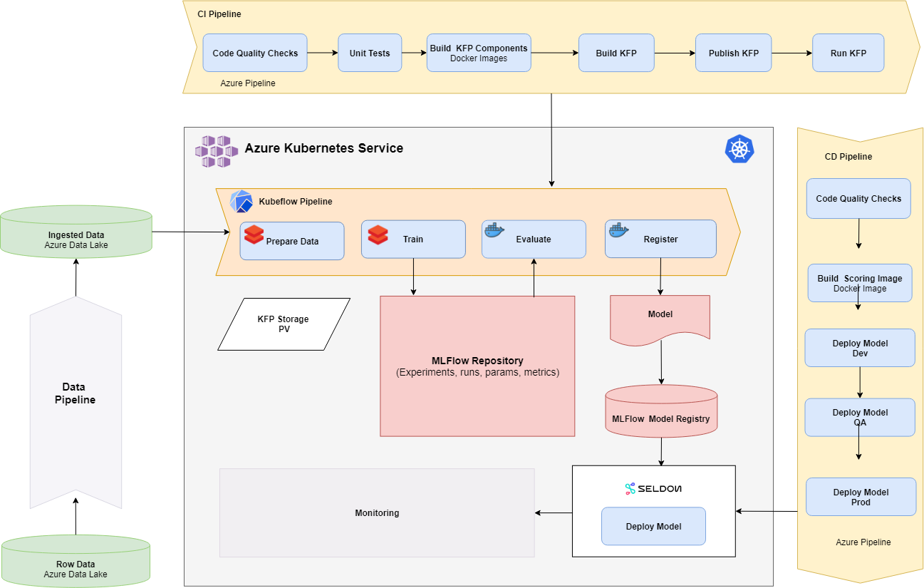Click the Docker whale icon in Register
The image size is (924, 588).
pyautogui.click(x=618, y=229)
